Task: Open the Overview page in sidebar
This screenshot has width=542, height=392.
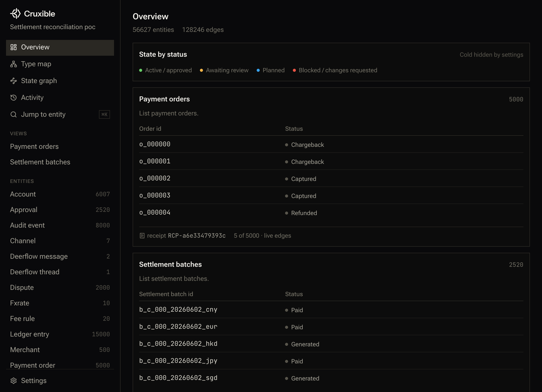Action: tap(60, 47)
